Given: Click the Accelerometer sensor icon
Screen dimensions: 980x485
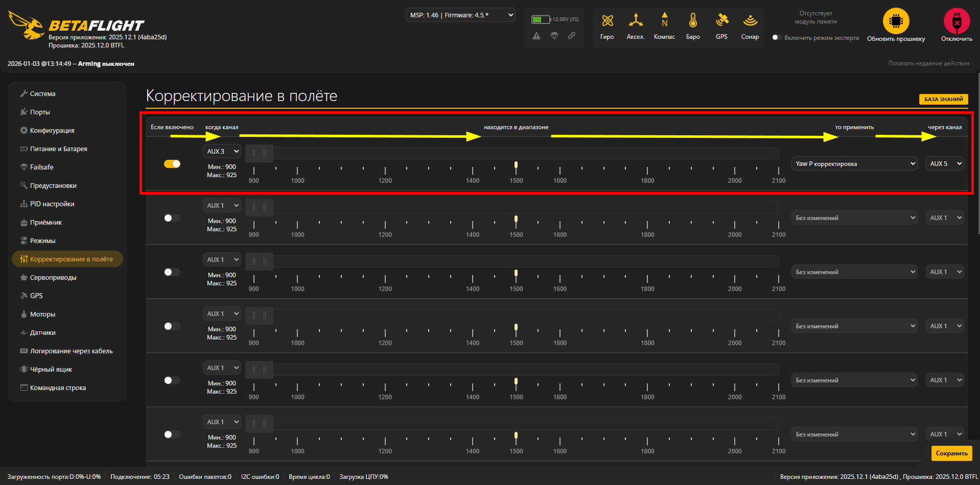Looking at the screenshot, I should coord(635,21).
